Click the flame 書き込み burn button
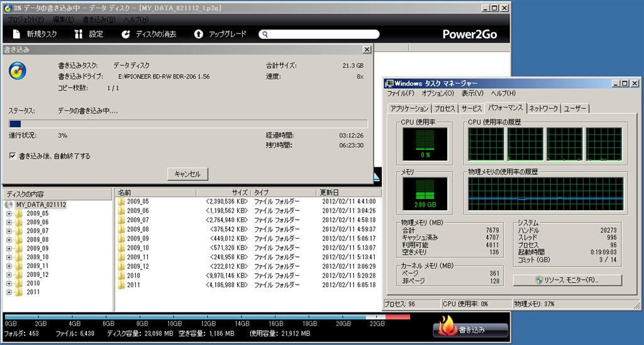Screen dimensions: 644x345 click(470, 329)
